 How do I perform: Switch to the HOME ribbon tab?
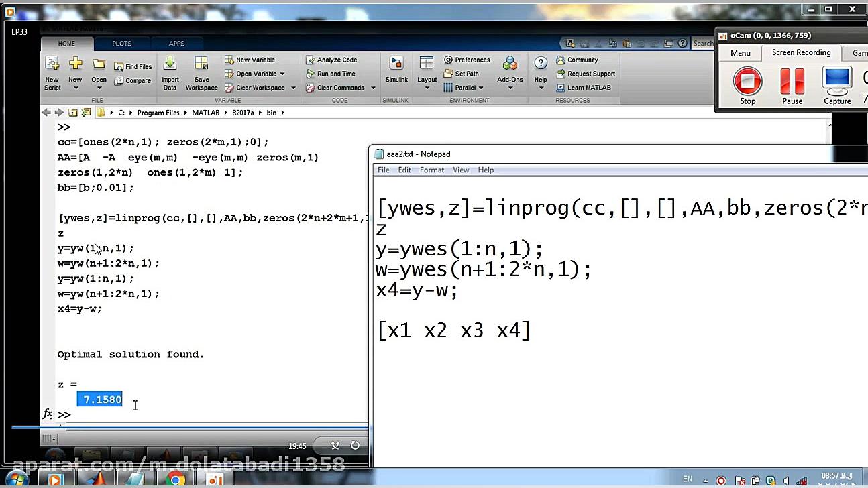click(66, 44)
